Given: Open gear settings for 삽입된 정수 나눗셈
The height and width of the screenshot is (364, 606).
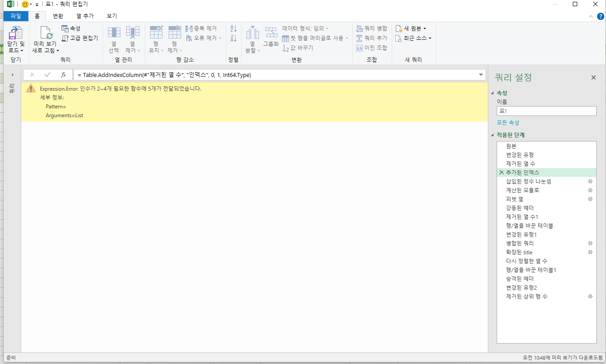Looking at the screenshot, I should (590, 181).
